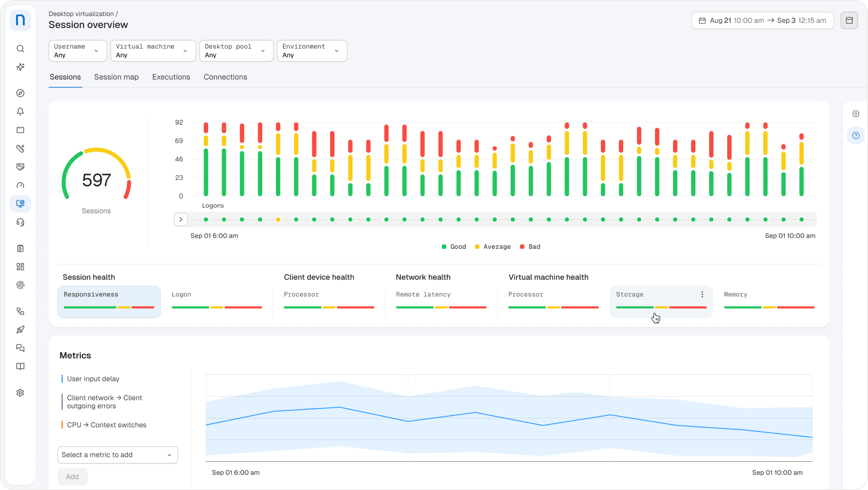Select the Memory health card
868x490 pixels.
769,302
